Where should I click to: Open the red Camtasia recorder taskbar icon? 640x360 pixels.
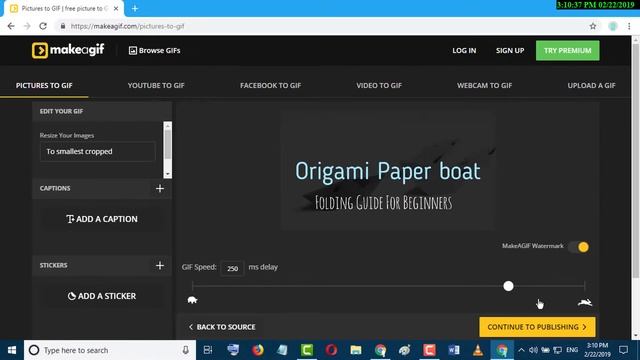pyautogui.click(x=429, y=350)
